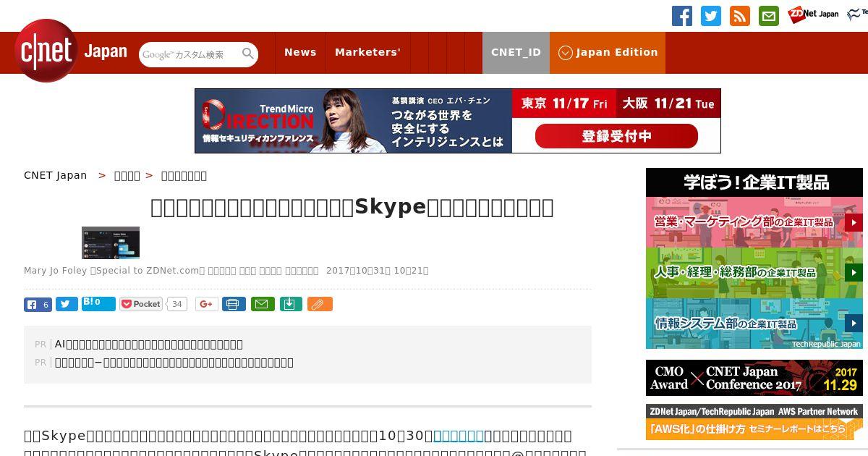Click 登録受付中 button in Trend Micro banner
Screen dimensions: 868x456
tap(616, 136)
